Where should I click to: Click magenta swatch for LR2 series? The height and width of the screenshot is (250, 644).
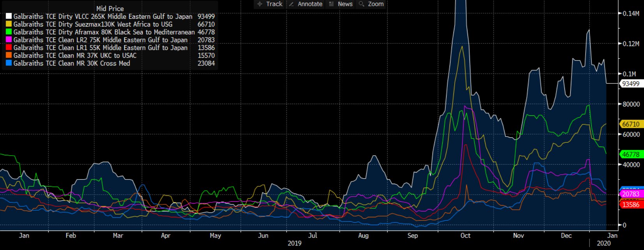tap(9, 40)
